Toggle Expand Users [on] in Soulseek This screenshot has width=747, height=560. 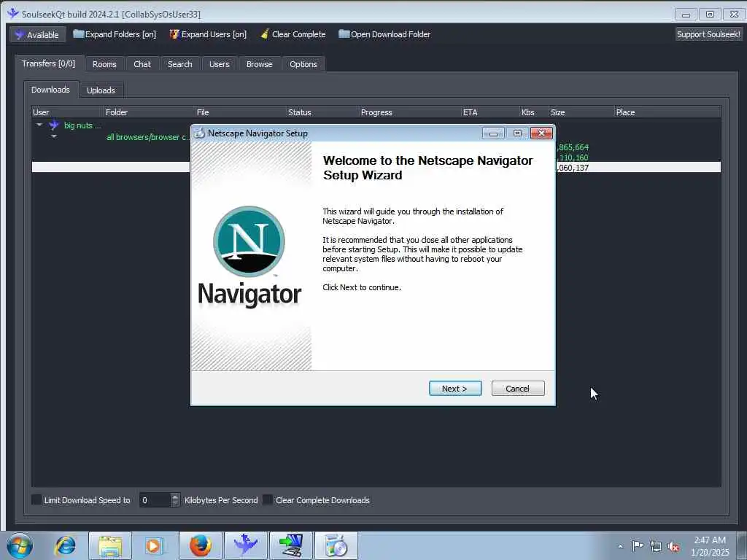coord(208,34)
